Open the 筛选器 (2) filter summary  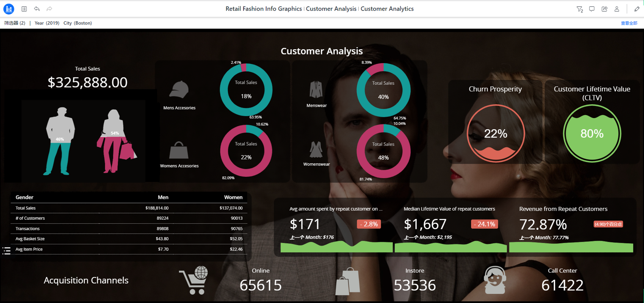point(15,23)
